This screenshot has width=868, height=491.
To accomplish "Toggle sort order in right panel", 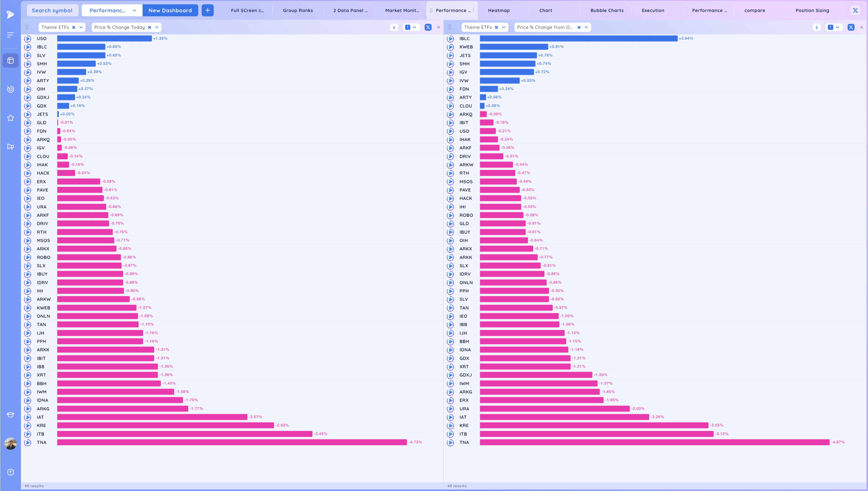I will coord(816,27).
